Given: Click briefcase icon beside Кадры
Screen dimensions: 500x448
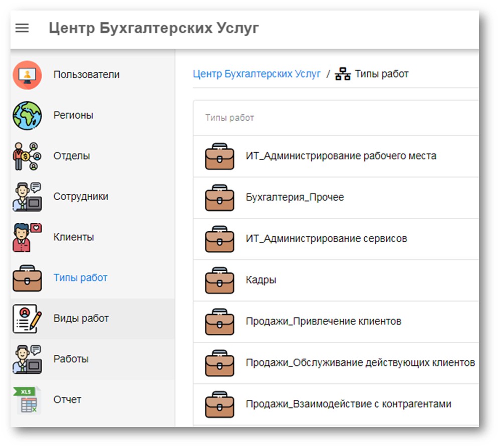Looking at the screenshot, I should point(219,280).
